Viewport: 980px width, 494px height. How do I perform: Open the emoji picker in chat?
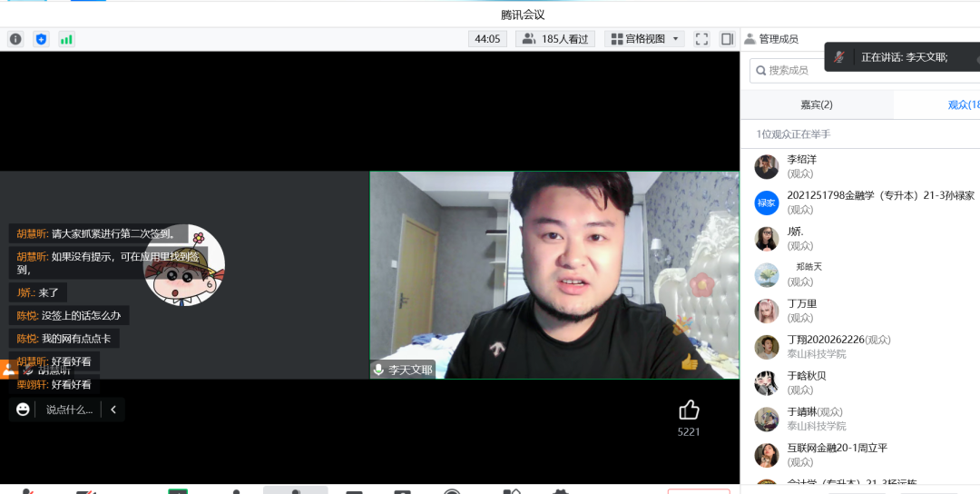click(23, 410)
